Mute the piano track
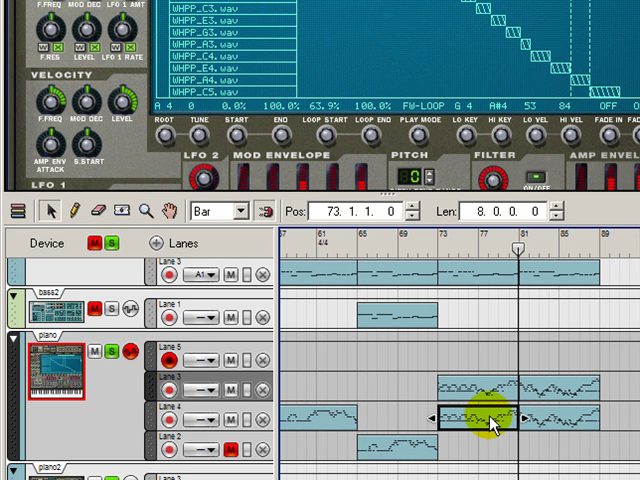Image resolution: width=640 pixels, height=480 pixels. pyautogui.click(x=95, y=351)
